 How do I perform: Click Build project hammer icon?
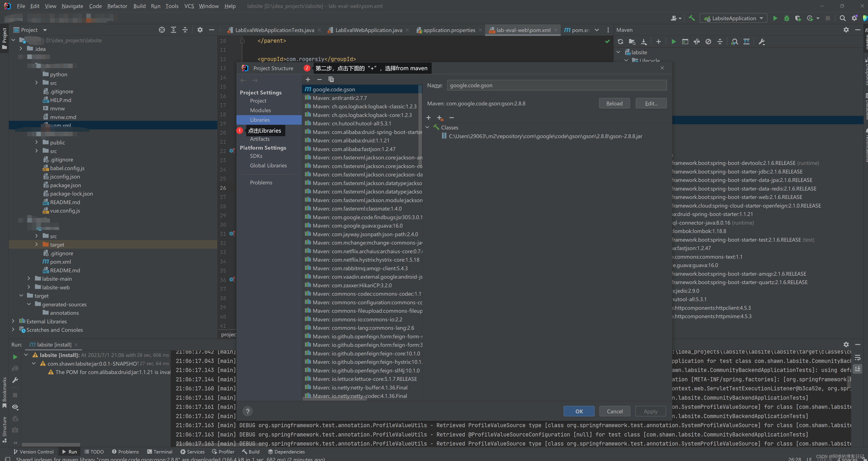click(692, 18)
